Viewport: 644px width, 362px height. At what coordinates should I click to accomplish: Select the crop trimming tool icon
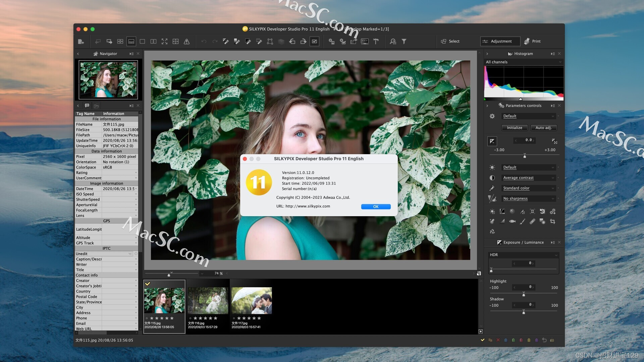click(x=552, y=222)
